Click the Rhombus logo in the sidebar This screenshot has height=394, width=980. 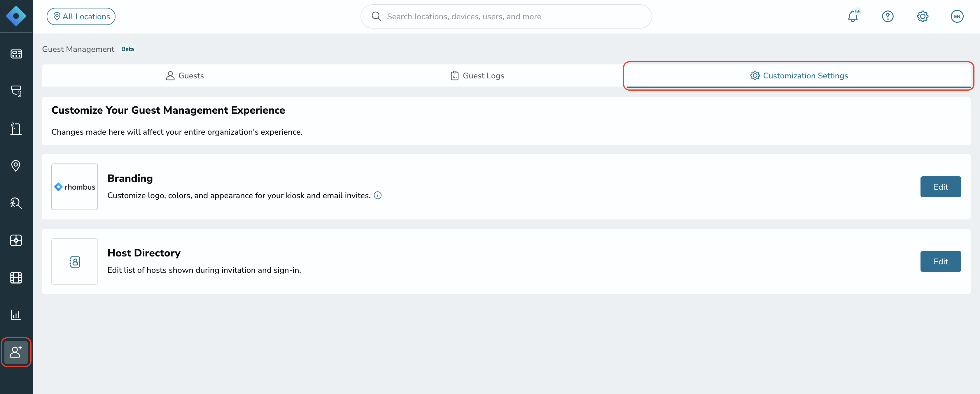tap(16, 16)
